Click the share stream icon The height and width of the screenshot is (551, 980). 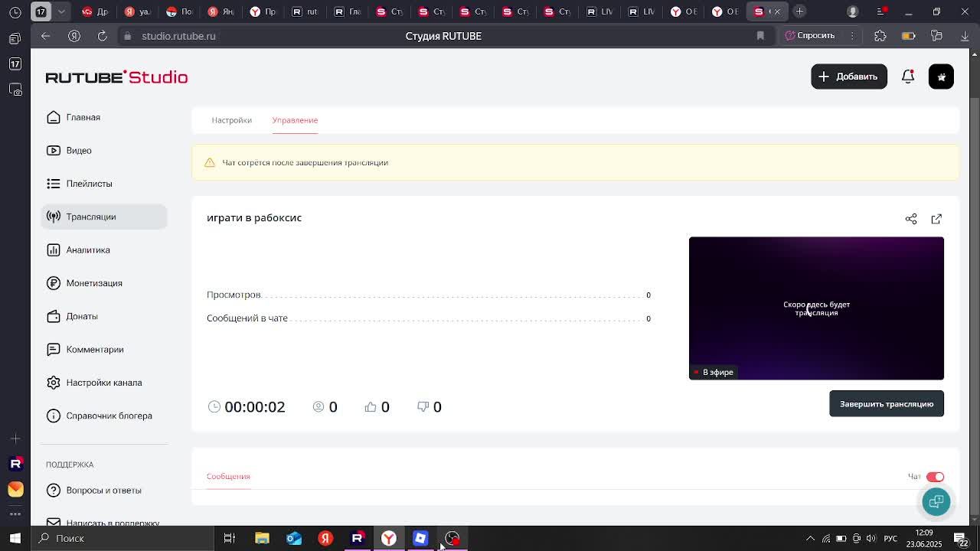click(911, 219)
